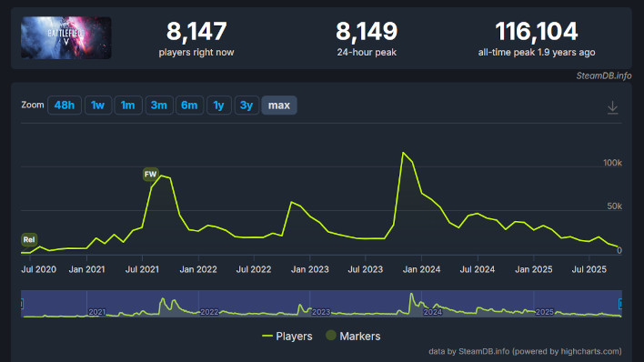The image size is (644, 362).
Task: Set zoom to 1y
Action: pos(219,106)
